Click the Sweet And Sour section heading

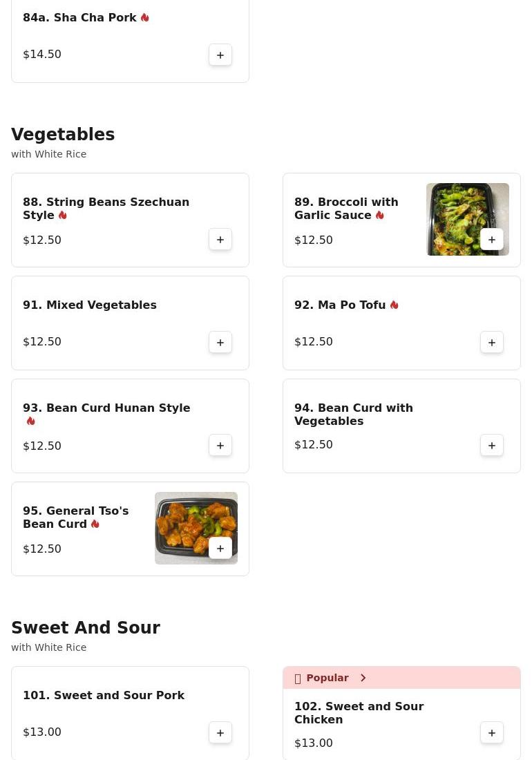click(x=86, y=628)
